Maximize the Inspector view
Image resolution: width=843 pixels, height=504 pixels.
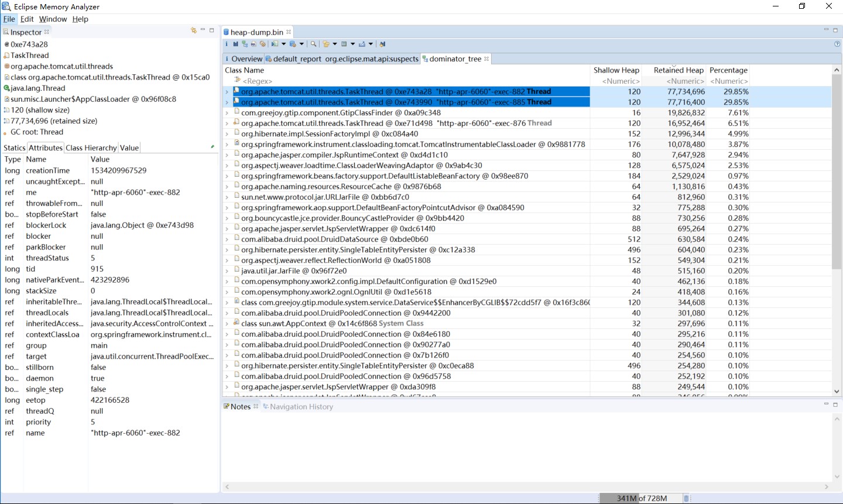click(212, 30)
